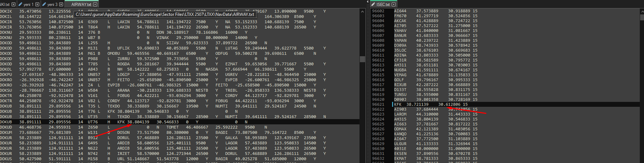Screen dimensions: 644x163
Task: Click the T35 airway in the DOKUB row
Action: (91, 106)
